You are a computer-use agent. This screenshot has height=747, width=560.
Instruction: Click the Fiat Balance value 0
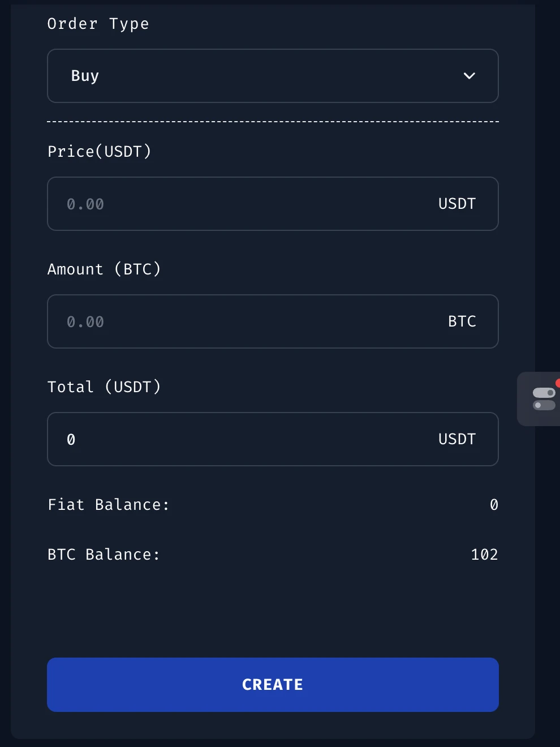(494, 505)
